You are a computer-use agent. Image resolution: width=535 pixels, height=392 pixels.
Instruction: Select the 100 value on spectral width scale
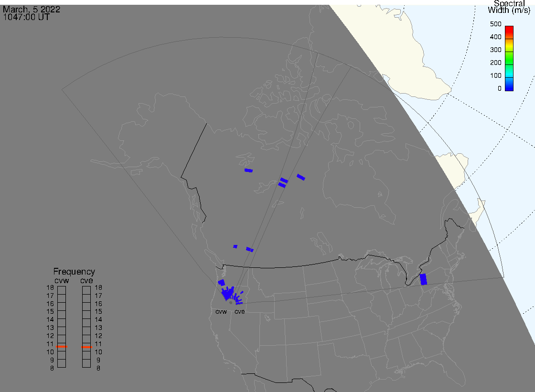click(496, 76)
